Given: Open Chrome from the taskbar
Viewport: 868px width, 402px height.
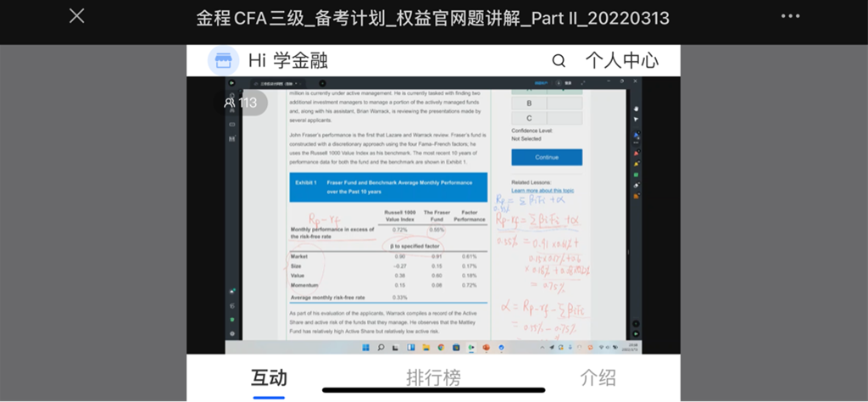Looking at the screenshot, I should [441, 348].
